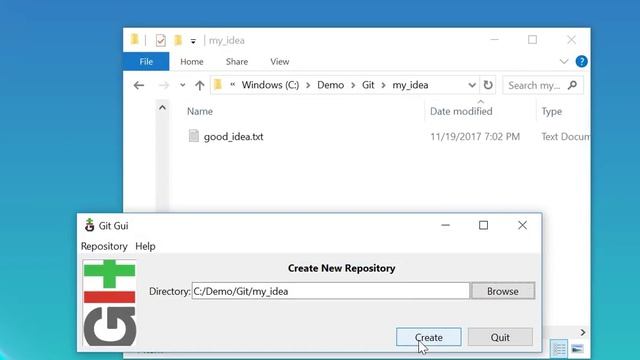The height and width of the screenshot is (360, 640).
Task: Click the Git Gui logo image
Action: [x=109, y=302]
